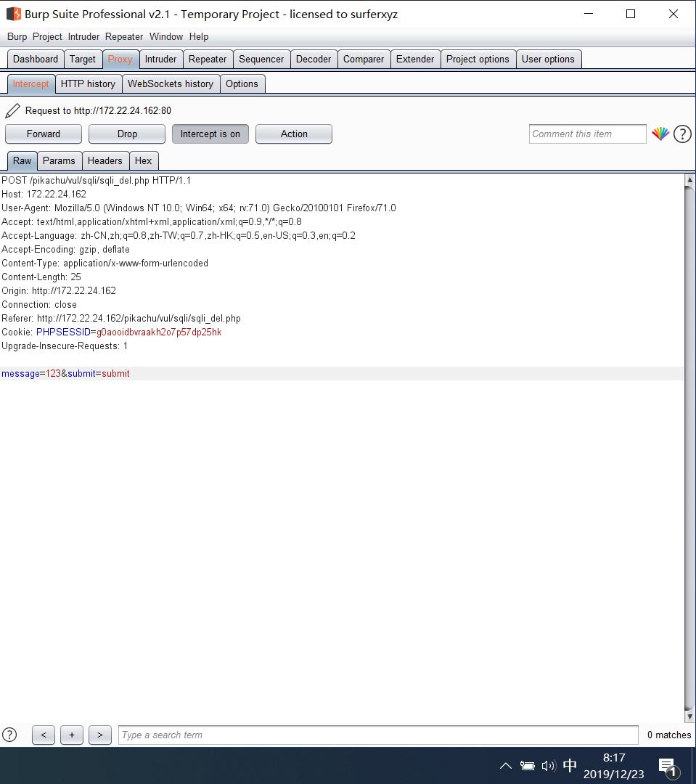Switch to the Hex view tab

[x=143, y=160]
